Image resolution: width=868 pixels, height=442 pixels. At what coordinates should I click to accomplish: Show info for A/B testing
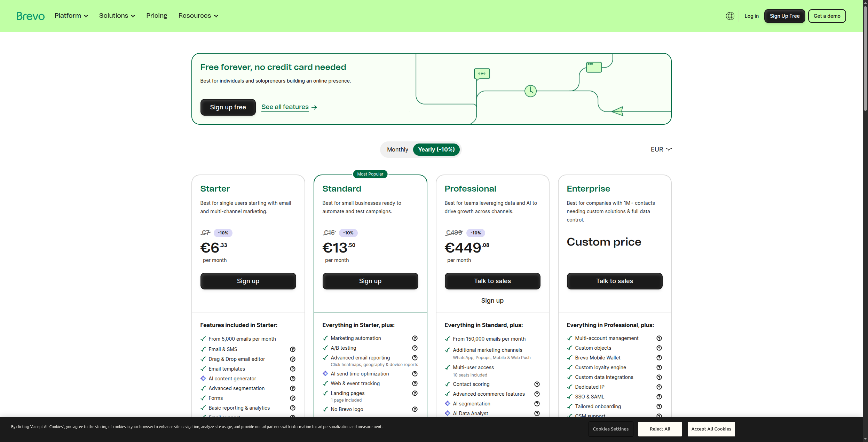coord(415,348)
